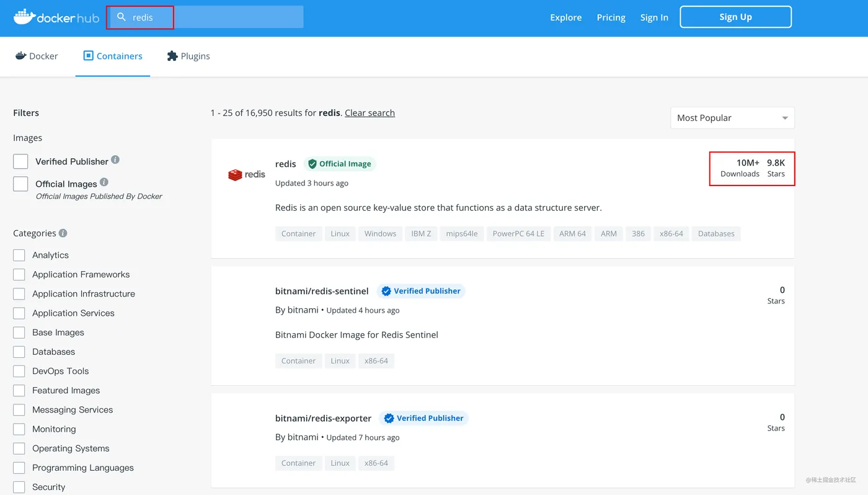Check the Application Frameworks category
Image resolution: width=868 pixels, height=495 pixels.
[19, 274]
